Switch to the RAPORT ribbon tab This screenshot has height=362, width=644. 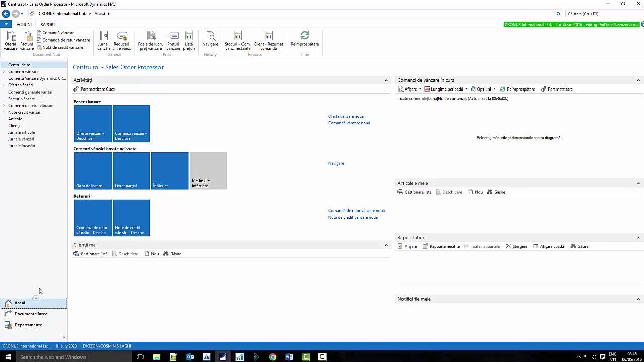pyautogui.click(x=48, y=24)
